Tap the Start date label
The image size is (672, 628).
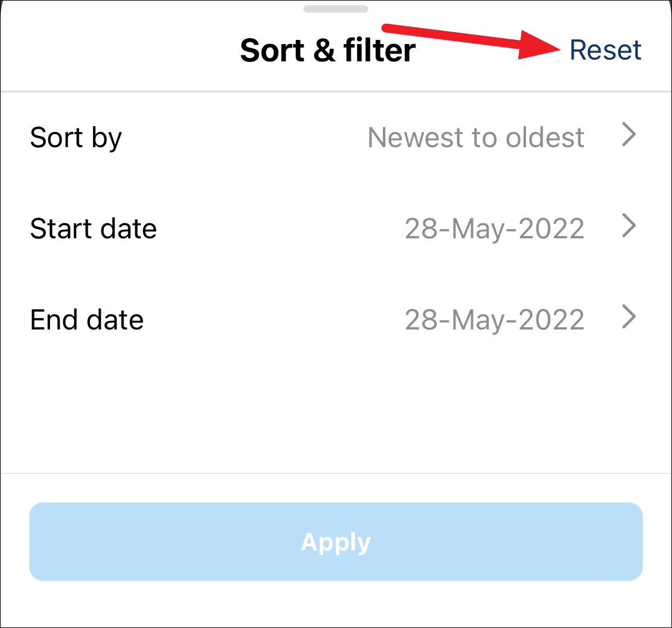point(93,229)
